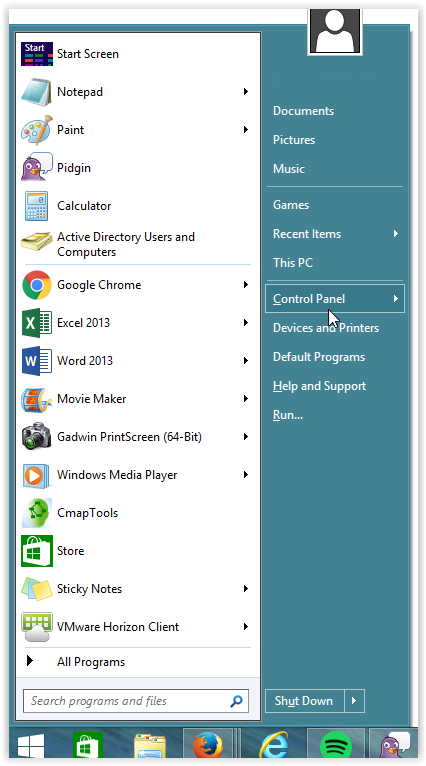Expand Gadwin PrintScreen's jump list arrow
426x766 pixels.
pyautogui.click(x=246, y=437)
